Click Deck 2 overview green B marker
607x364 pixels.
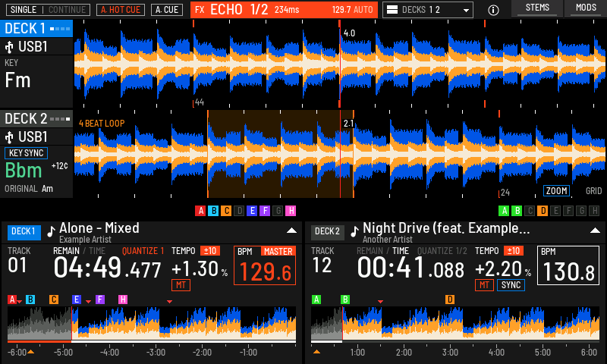tap(345, 300)
